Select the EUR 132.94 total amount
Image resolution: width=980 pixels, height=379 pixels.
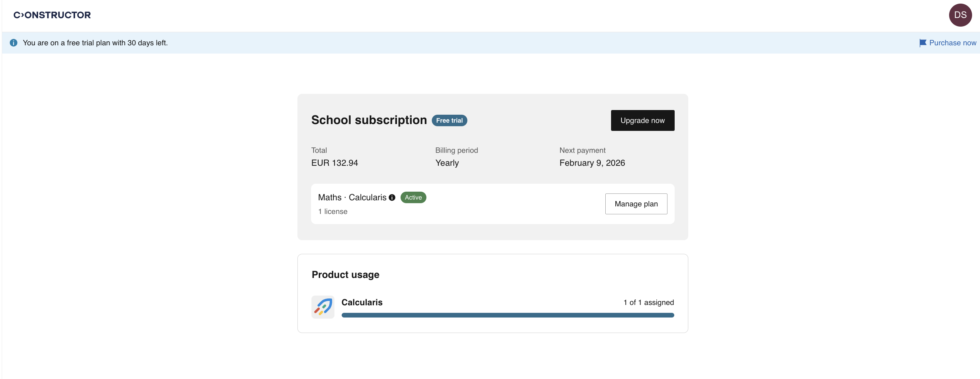point(334,163)
